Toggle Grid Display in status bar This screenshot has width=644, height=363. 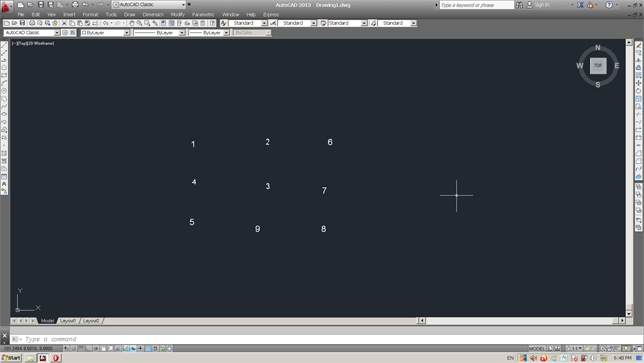[x=81, y=348]
